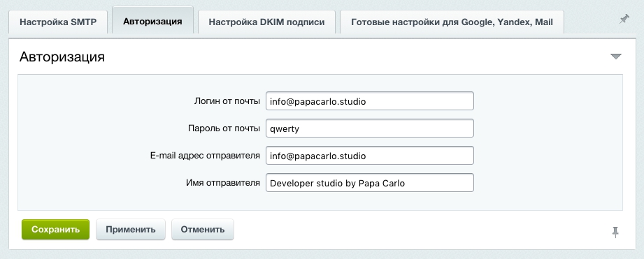The width and height of the screenshot is (644, 259).
Task: Click the green Сохранить button
Action: pos(55,230)
